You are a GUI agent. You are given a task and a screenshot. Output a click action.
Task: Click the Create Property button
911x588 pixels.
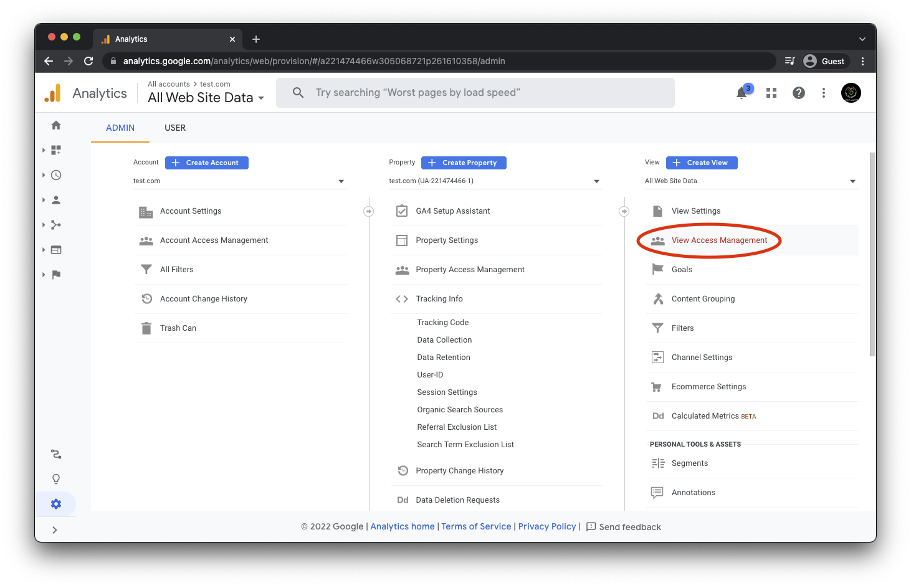coord(464,163)
